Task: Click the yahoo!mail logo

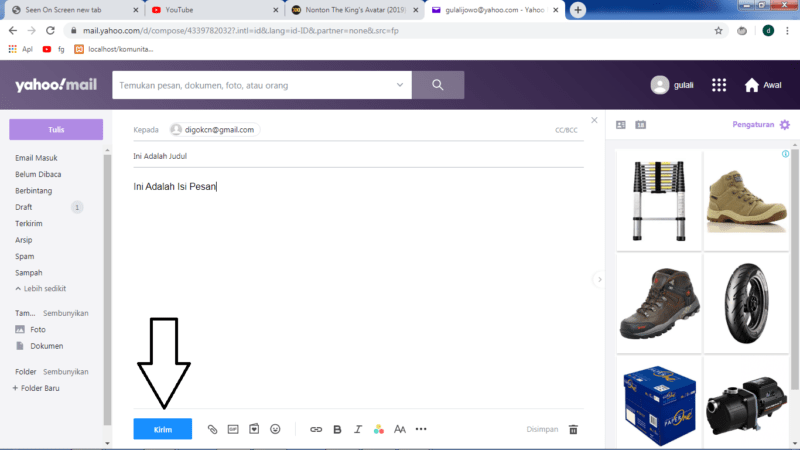Action: (x=56, y=85)
